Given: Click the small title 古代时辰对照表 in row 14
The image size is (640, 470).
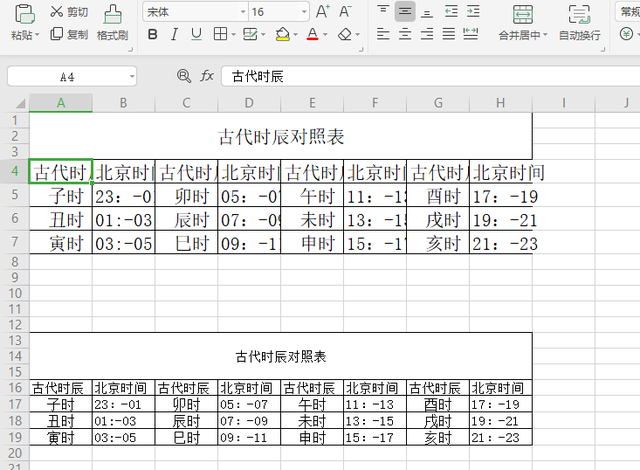Looking at the screenshot, I should [281, 356].
